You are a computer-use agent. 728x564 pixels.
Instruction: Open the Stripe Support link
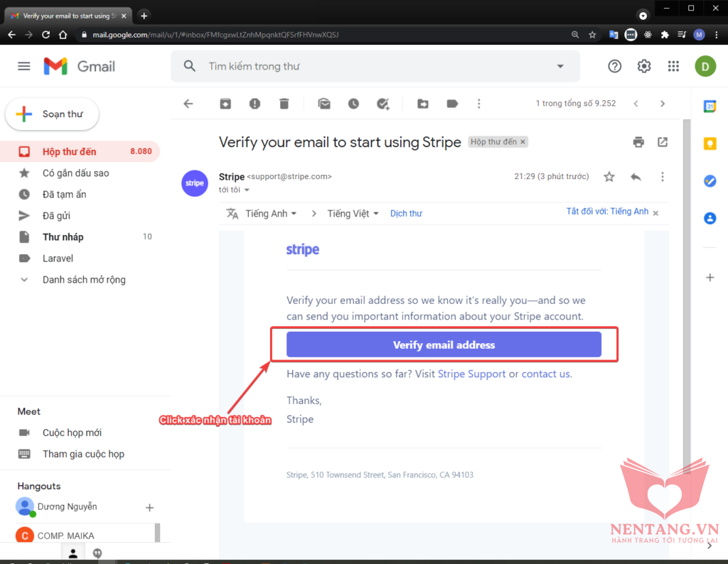click(x=471, y=374)
